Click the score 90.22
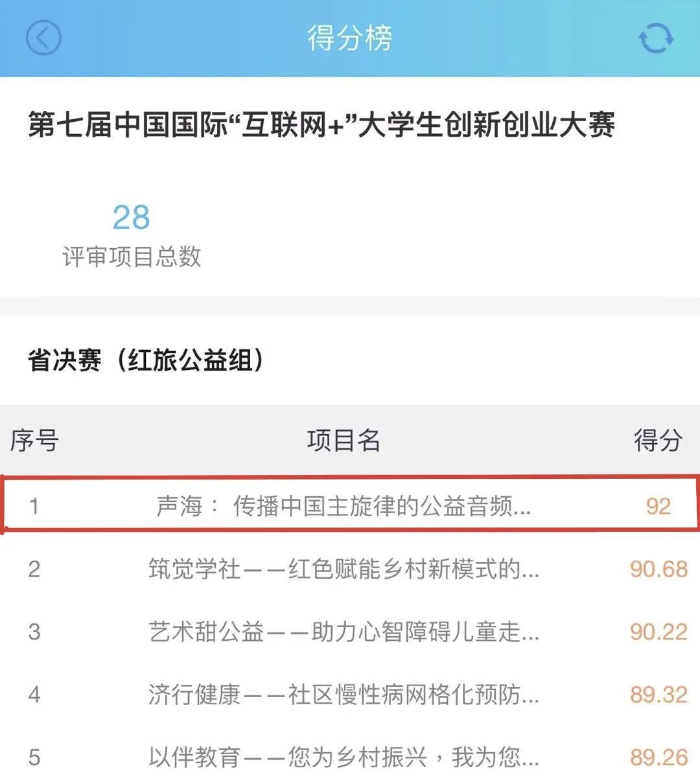 pos(659,632)
